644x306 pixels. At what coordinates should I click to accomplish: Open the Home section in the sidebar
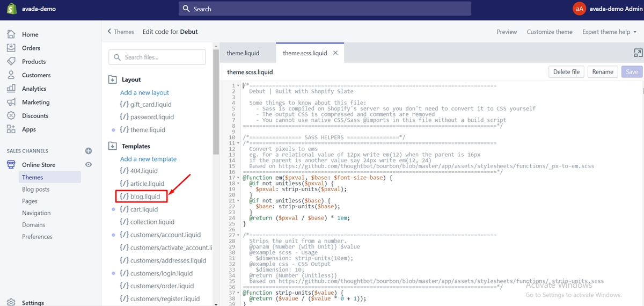(x=30, y=34)
